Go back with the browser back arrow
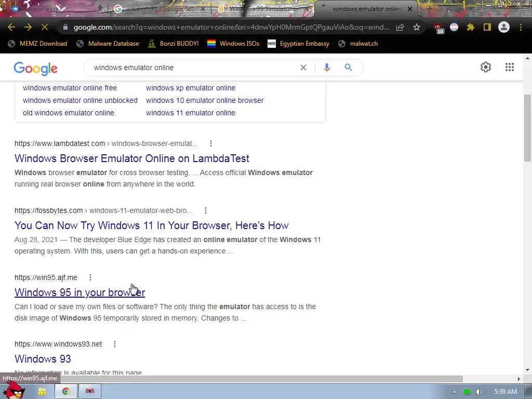This screenshot has width=532, height=399. click(11, 27)
